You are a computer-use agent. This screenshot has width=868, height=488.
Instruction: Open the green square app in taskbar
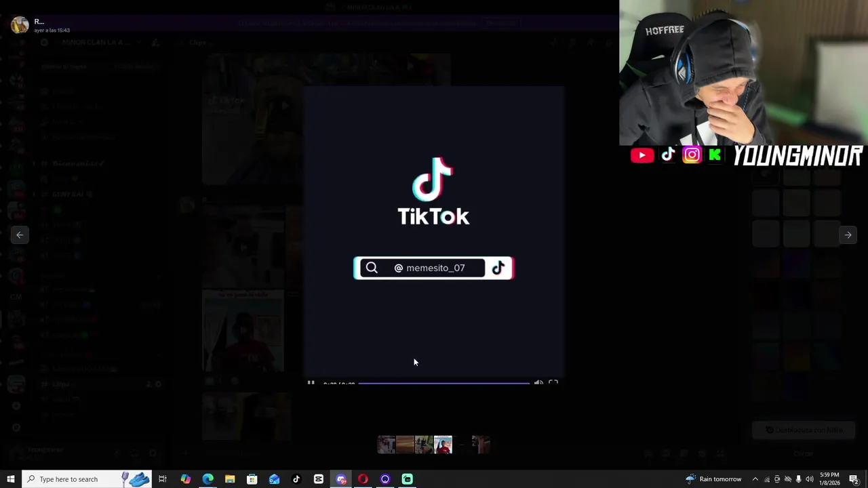408,479
